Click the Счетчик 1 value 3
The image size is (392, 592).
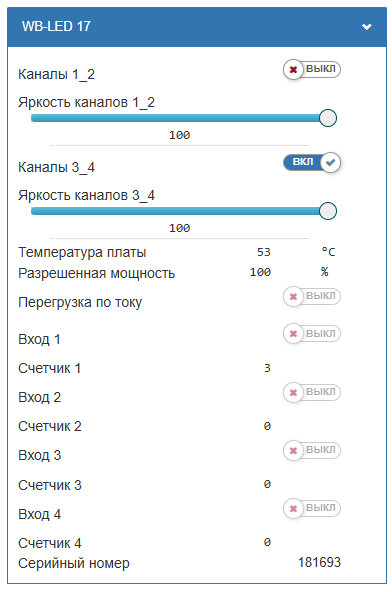pos(267,368)
